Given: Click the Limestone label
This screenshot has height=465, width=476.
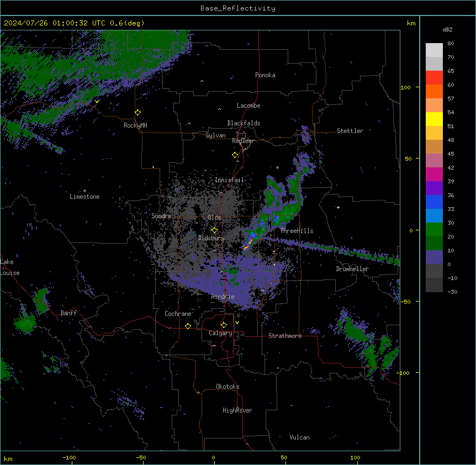Looking at the screenshot, I should point(84,197).
